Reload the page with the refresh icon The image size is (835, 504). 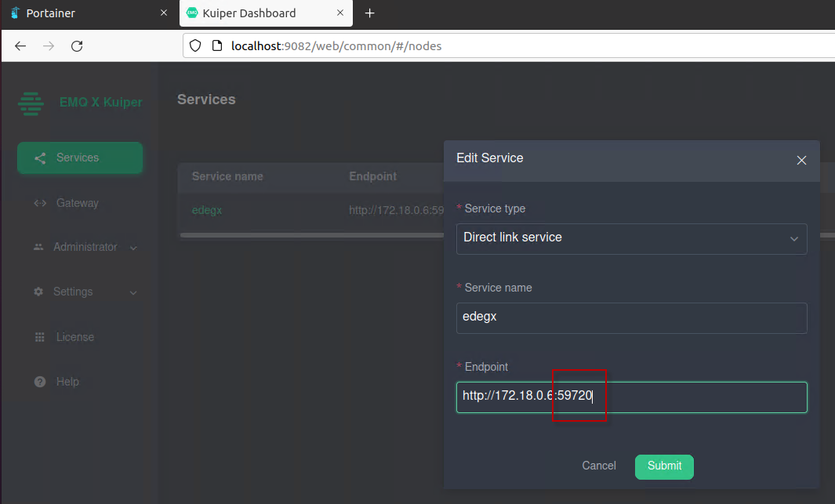tap(77, 45)
